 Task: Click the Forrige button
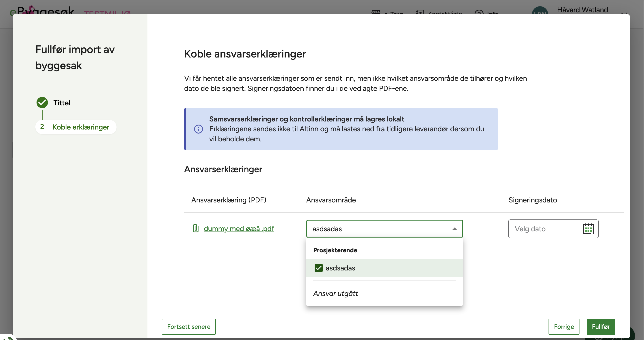[564, 327]
